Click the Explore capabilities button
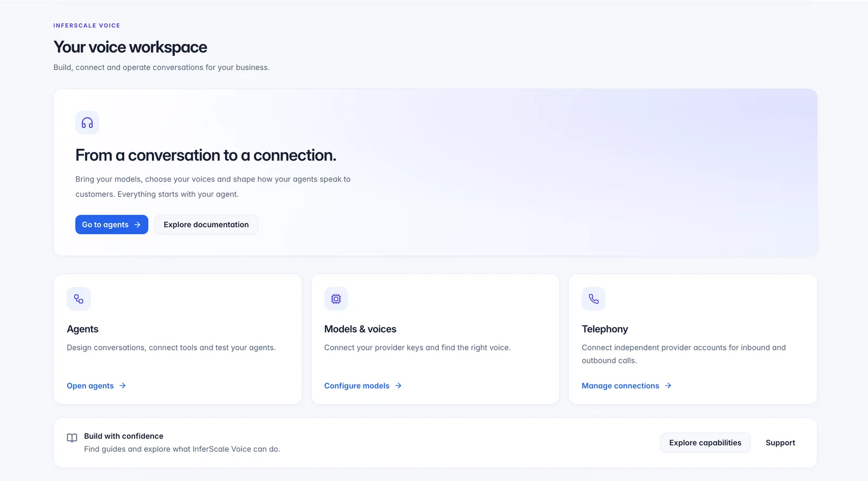The height and width of the screenshot is (481, 868). pos(705,442)
